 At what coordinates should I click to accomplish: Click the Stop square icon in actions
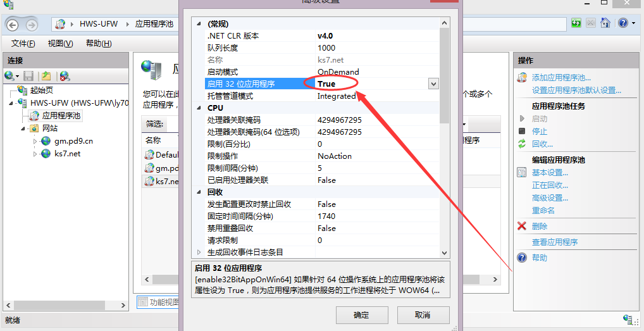522,132
